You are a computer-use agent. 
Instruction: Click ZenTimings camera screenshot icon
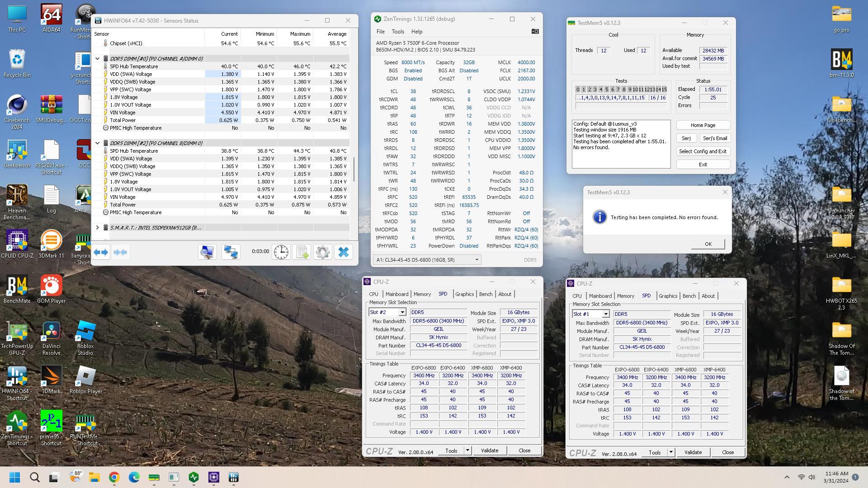click(x=535, y=31)
